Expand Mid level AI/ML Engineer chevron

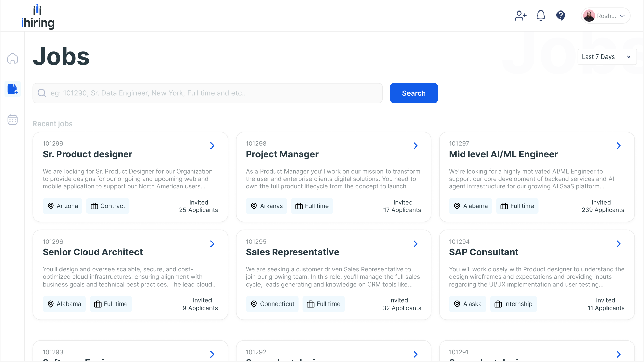618,146
